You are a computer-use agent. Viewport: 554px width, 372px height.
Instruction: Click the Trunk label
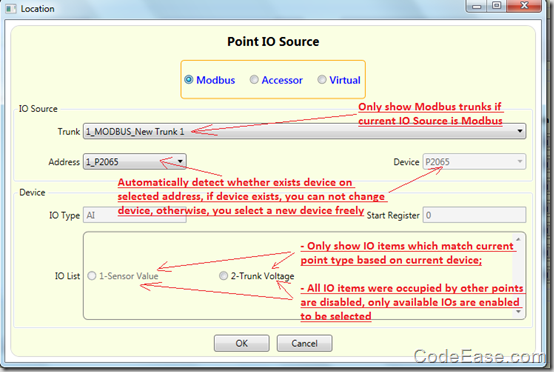tap(69, 131)
